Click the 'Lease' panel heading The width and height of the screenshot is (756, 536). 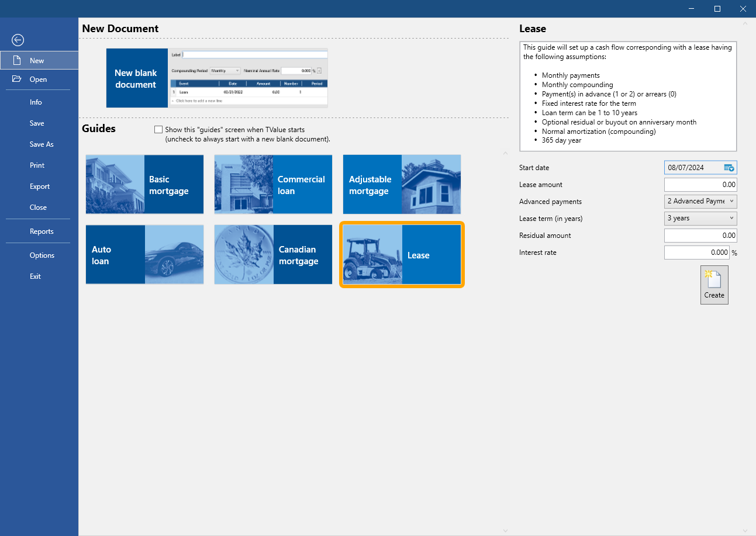click(533, 29)
